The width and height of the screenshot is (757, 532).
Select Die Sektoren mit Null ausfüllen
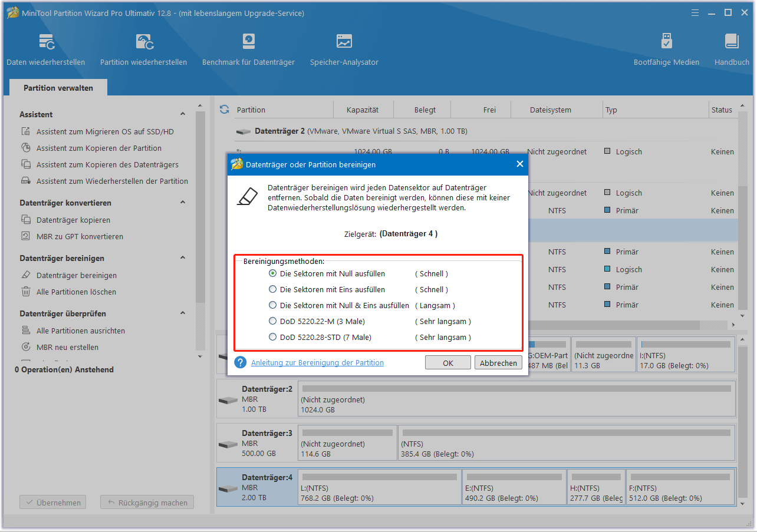point(272,273)
